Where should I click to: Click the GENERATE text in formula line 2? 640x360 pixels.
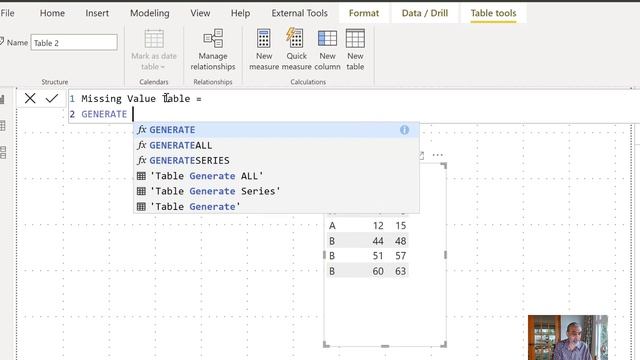[104, 114]
